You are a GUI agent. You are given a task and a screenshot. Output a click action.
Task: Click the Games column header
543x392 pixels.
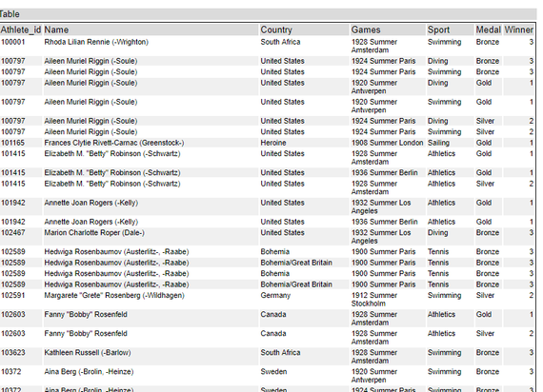(x=388, y=30)
